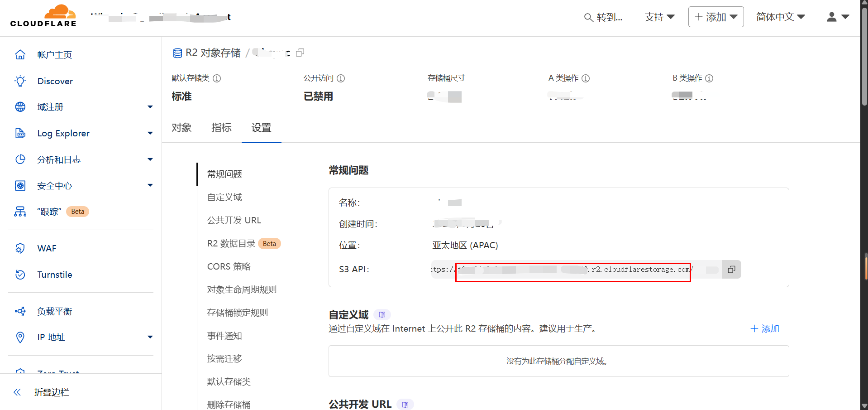Open docs icon beside 自定义域 heading
This screenshot has width=868, height=410.
click(382, 314)
